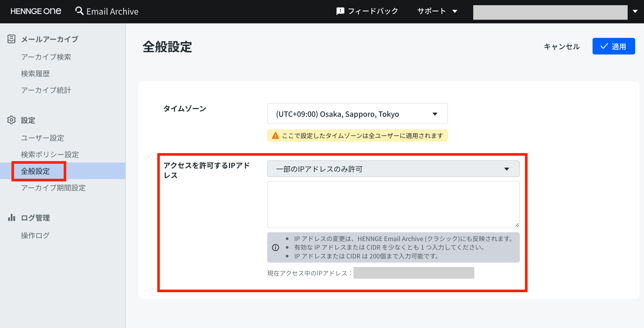This screenshot has width=644, height=328.
Task: Open ユーザー設定 in sidebar
Action: (42, 138)
